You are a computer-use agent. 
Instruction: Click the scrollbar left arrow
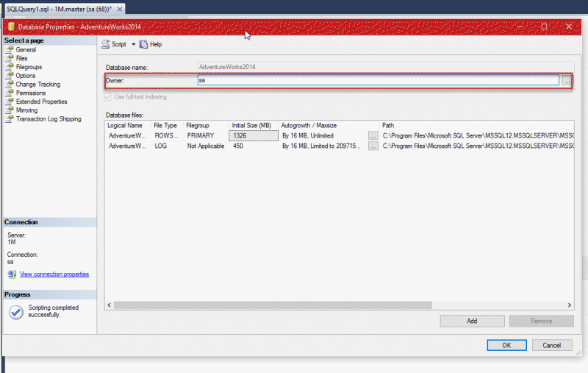click(x=109, y=305)
